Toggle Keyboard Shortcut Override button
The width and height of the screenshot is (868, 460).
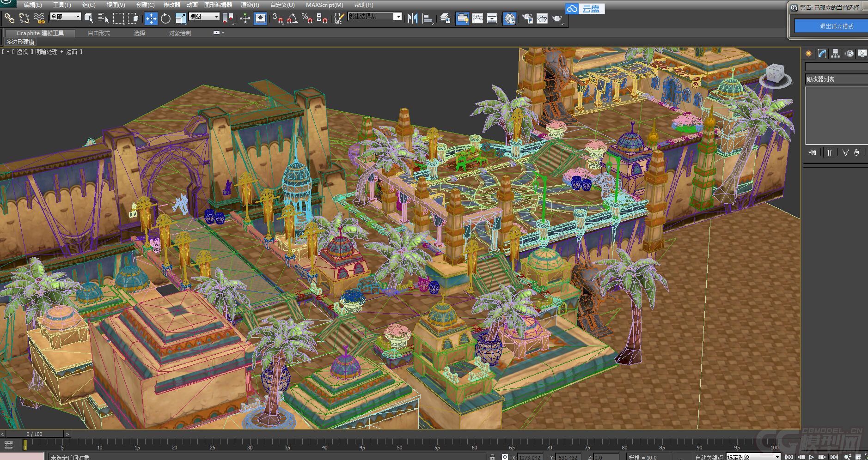260,18
